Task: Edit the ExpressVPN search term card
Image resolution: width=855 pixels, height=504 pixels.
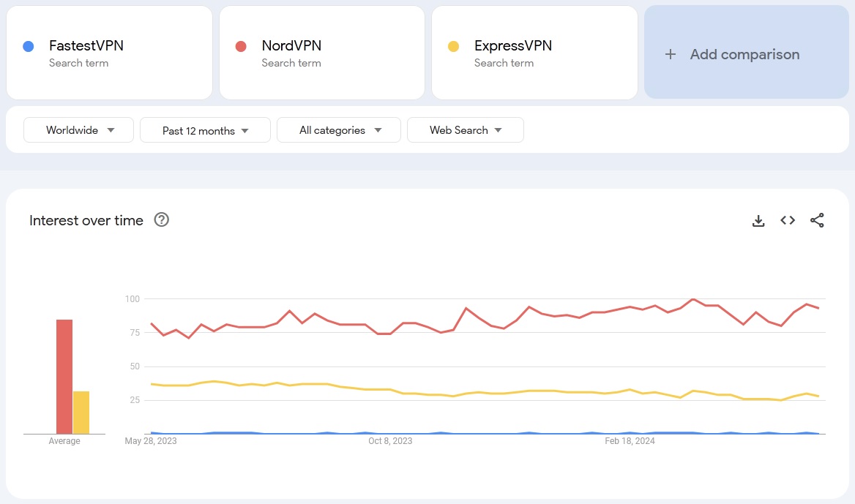Action: [x=534, y=53]
